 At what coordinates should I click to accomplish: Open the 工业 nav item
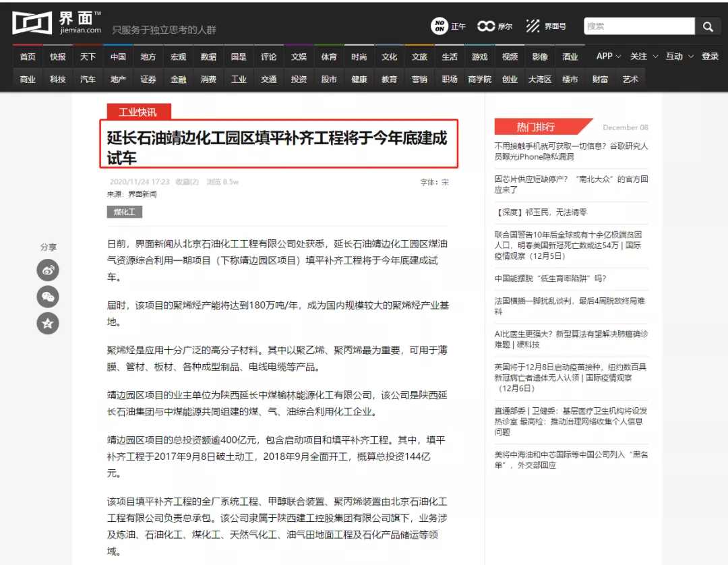pyautogui.click(x=239, y=80)
